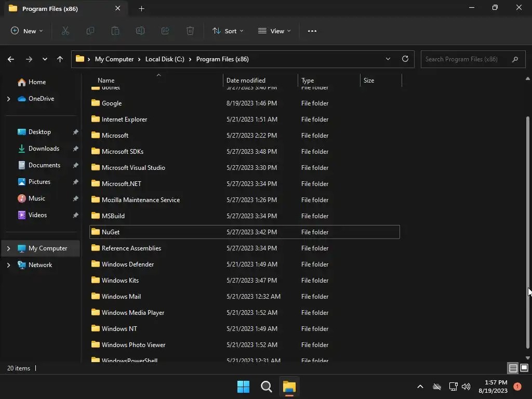This screenshot has width=532, height=399.
Task: Open the Windows Start menu
Action: 243,387
